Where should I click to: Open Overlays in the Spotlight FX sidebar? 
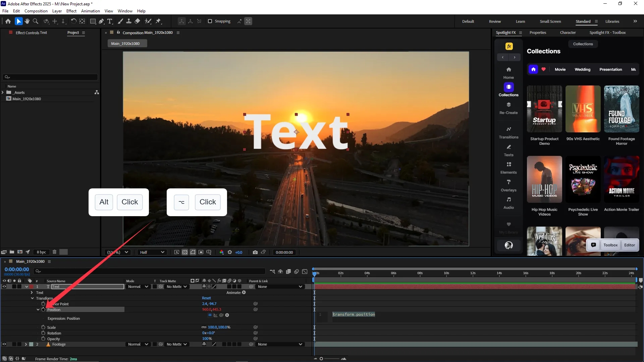tap(508, 185)
